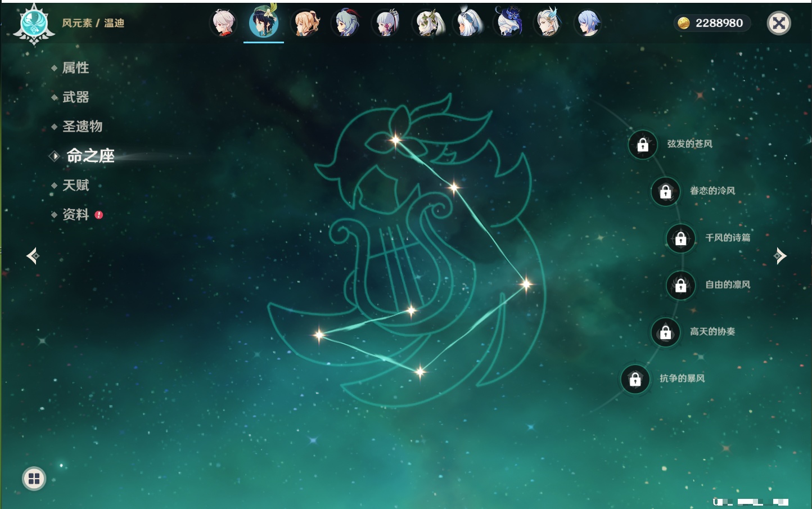Open the four-square grid menu icon
Viewport: 812px width, 509px height.
pos(34,479)
